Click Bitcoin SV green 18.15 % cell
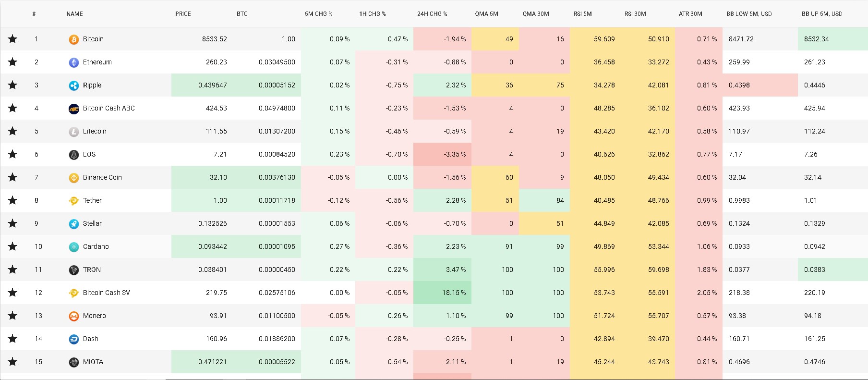The image size is (868, 380). click(x=453, y=293)
